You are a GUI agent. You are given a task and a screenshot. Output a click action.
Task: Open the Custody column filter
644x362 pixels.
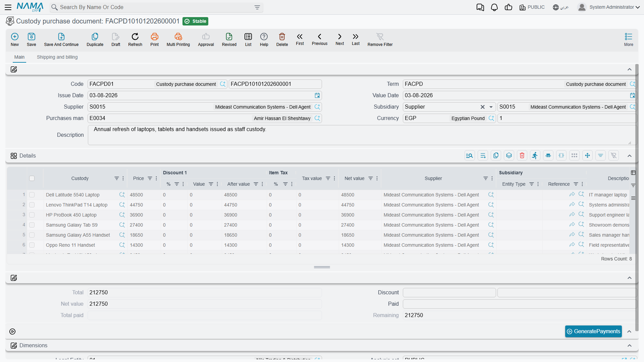tap(116, 178)
